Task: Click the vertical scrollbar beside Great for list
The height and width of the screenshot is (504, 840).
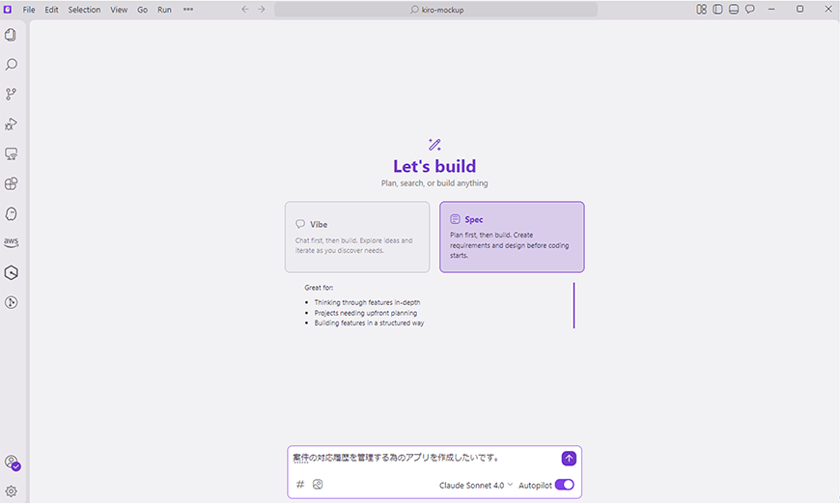Action: [x=574, y=305]
